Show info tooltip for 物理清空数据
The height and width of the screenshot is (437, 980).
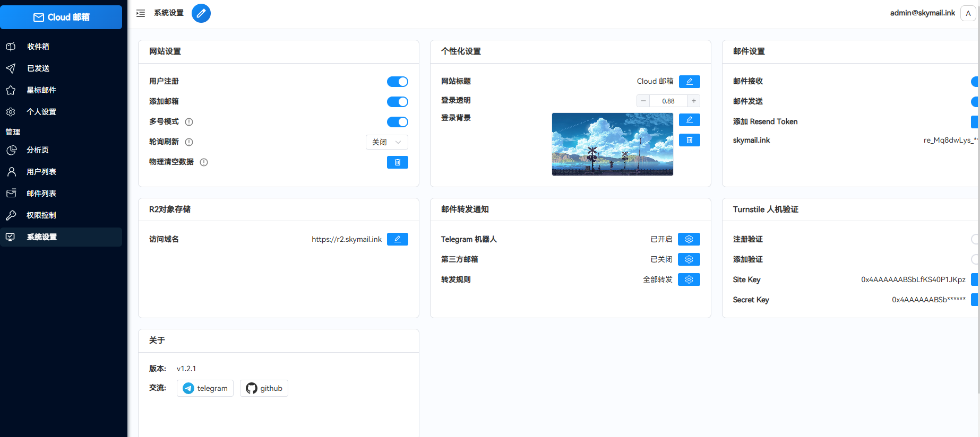[x=204, y=162]
